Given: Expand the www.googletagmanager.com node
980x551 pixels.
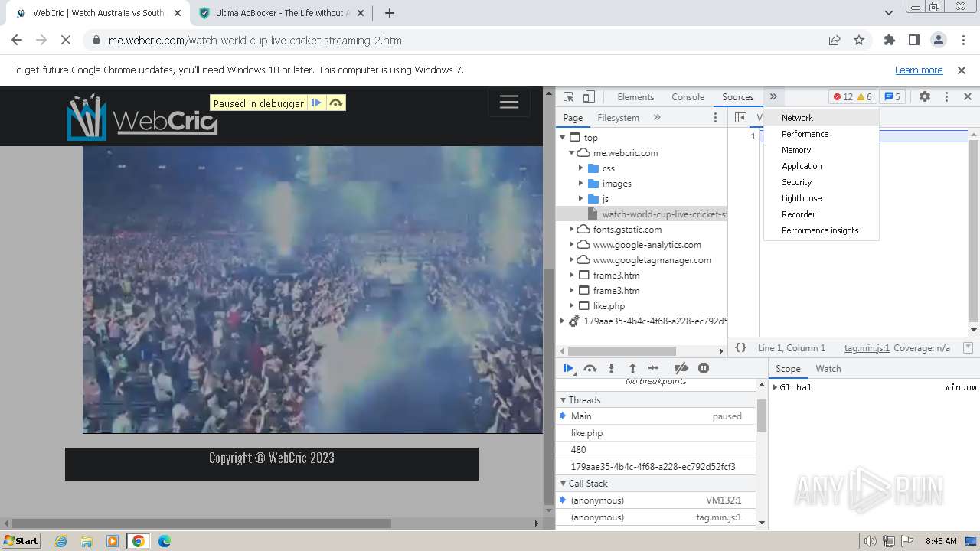Looking at the screenshot, I should 571,260.
